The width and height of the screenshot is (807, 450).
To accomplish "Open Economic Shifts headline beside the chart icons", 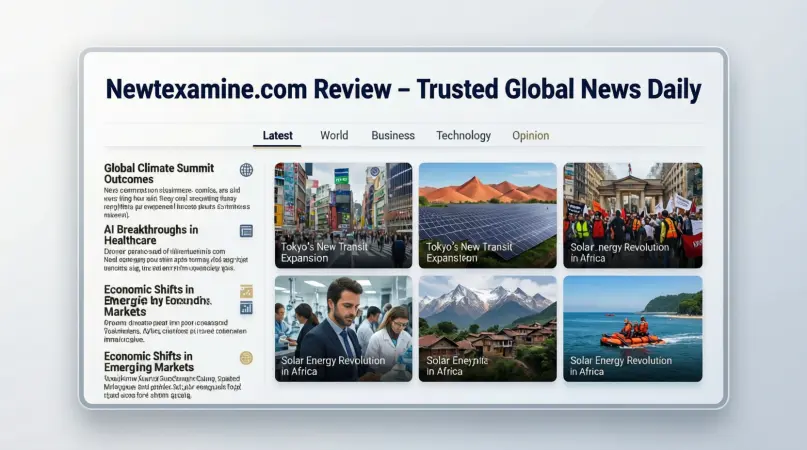I will coord(157,300).
